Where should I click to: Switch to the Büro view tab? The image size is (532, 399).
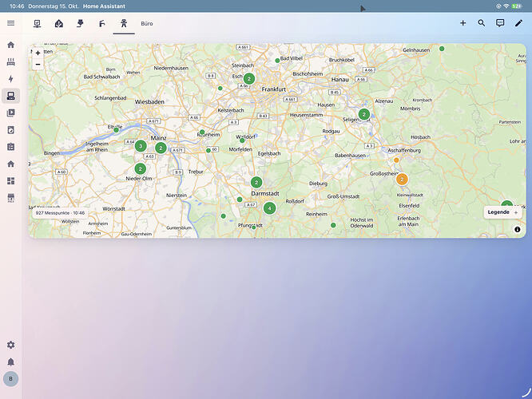point(147,24)
